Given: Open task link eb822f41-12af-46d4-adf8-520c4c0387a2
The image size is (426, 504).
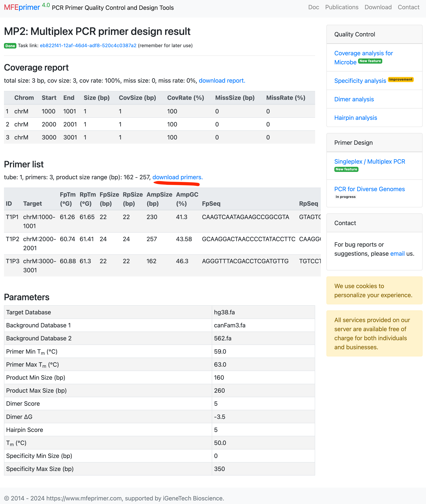Looking at the screenshot, I should [88, 45].
